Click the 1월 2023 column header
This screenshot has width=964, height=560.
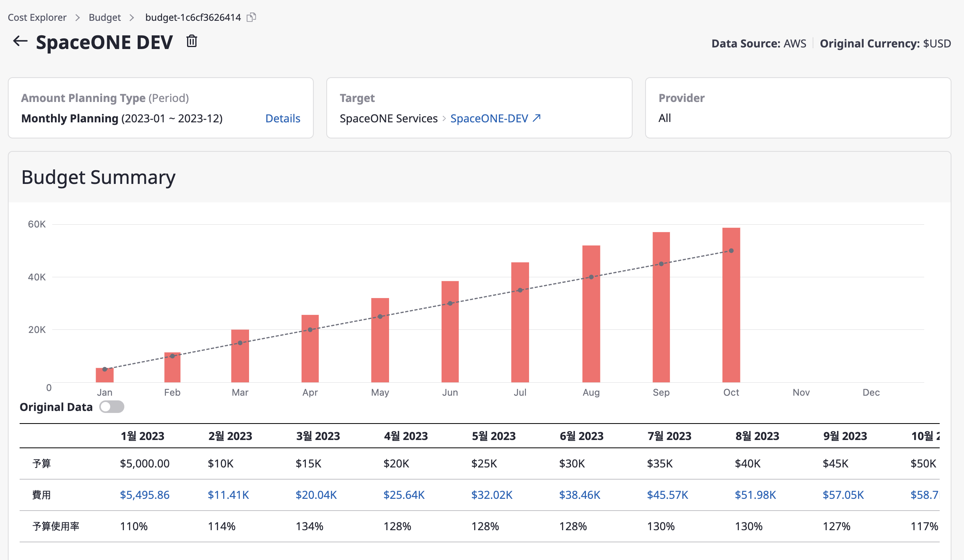point(142,436)
